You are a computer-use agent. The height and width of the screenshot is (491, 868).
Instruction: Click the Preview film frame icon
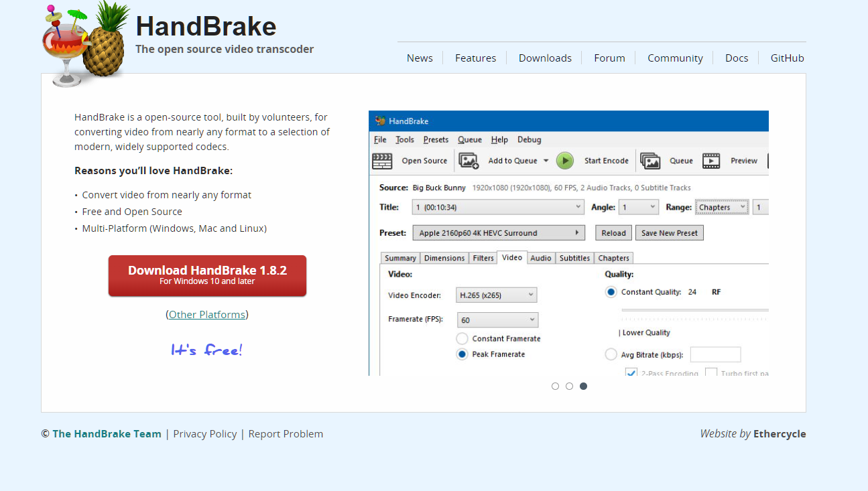pos(711,161)
